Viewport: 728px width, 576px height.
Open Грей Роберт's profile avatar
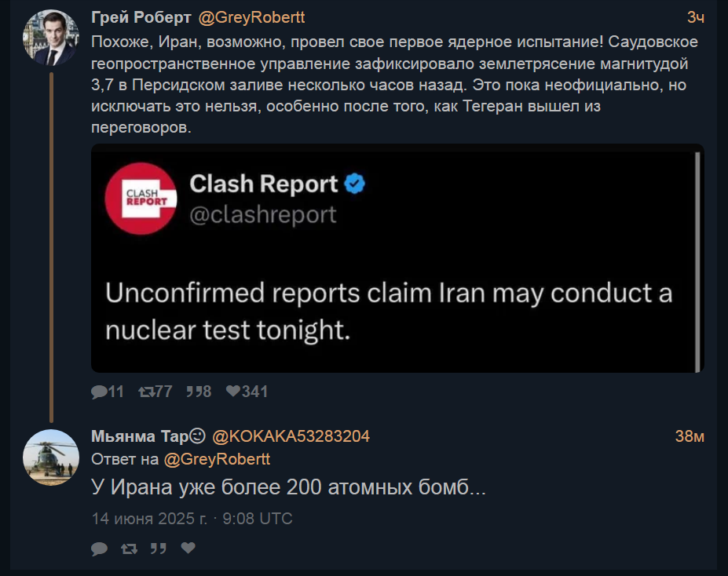click(x=51, y=38)
